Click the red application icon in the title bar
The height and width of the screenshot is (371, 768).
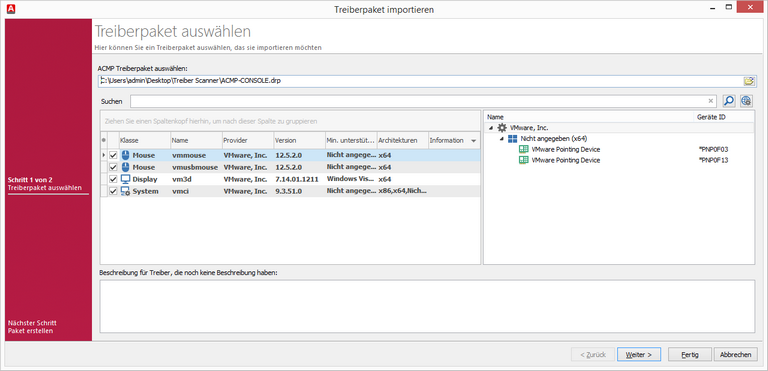[x=12, y=8]
